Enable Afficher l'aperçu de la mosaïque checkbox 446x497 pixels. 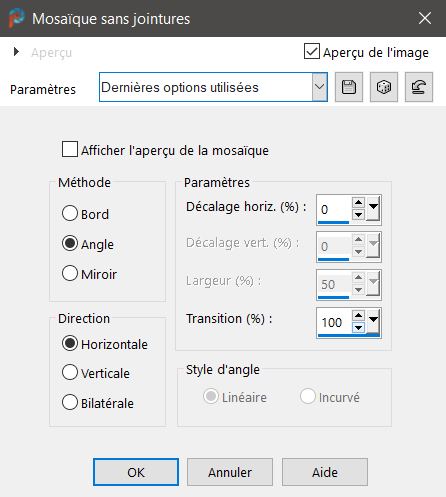point(70,149)
